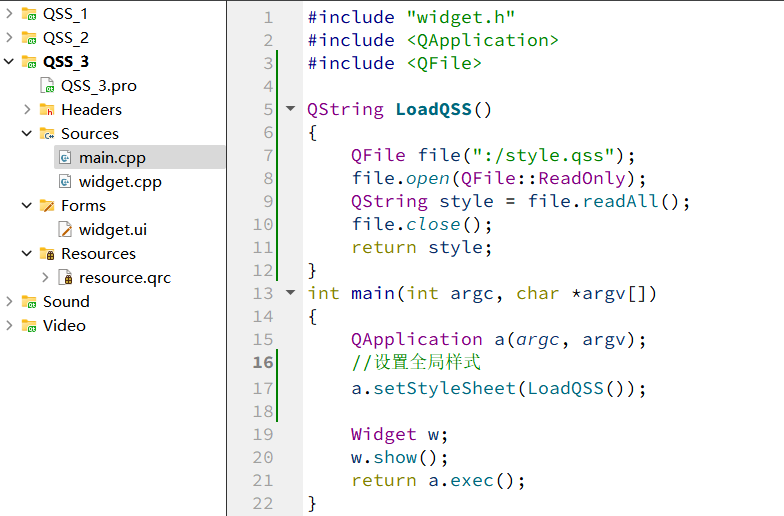Click the show call on line 20
This screenshot has width=784, height=516.
pos(395,458)
